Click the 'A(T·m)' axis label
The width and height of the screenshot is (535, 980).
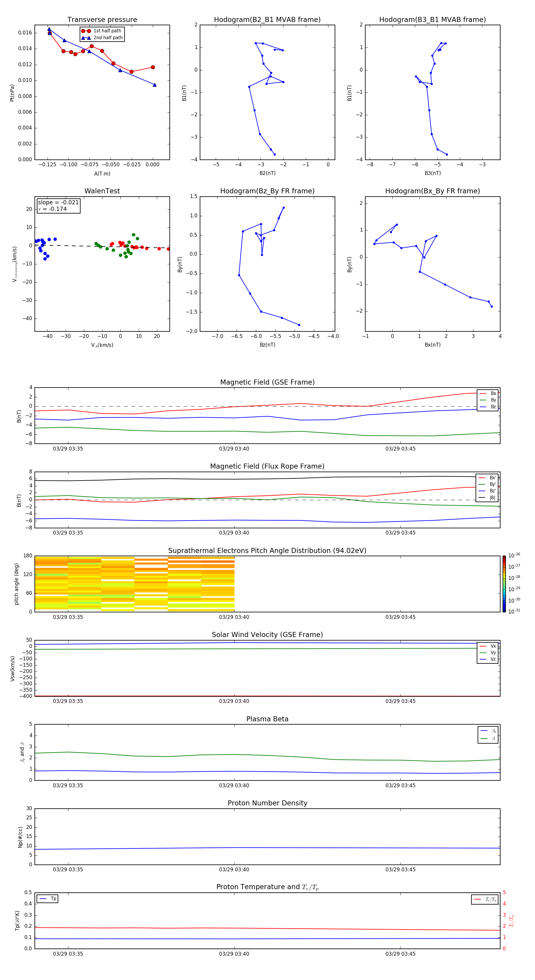(102, 173)
